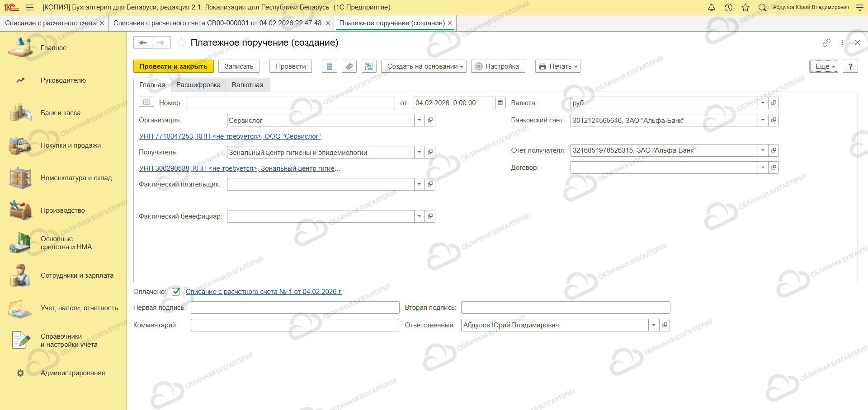
Task: Open the history clock icon
Action: [728, 7]
